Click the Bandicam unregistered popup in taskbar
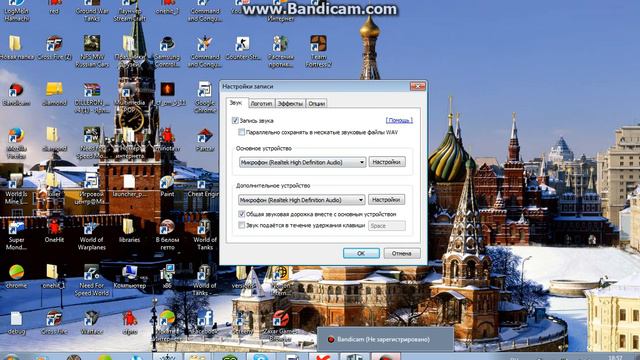This screenshot has width=640, height=360. pyautogui.click(x=385, y=339)
